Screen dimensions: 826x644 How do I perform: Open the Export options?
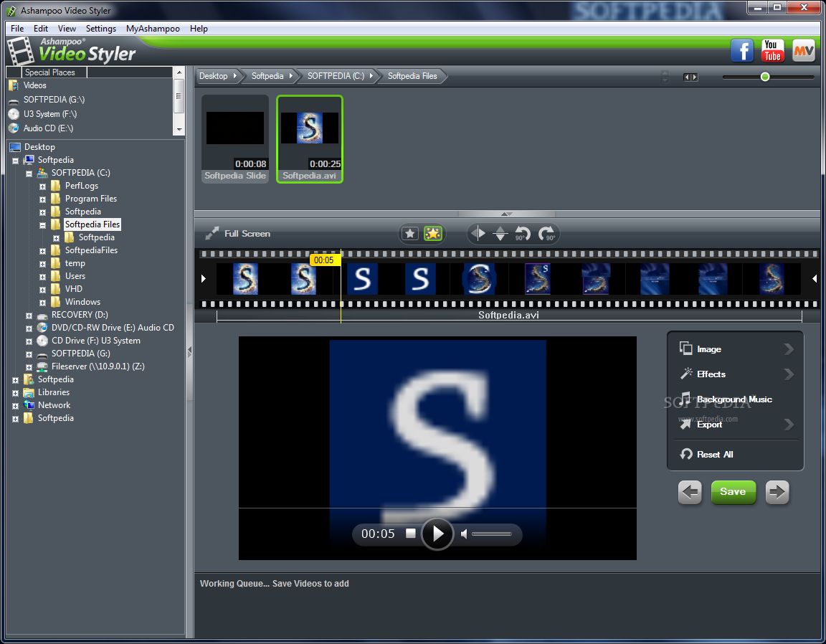point(736,425)
